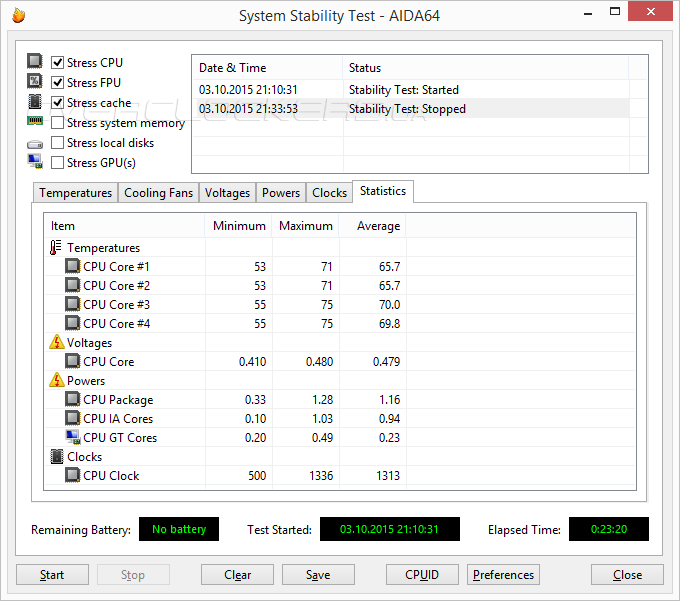Enable the Stress local disks checkbox

pyautogui.click(x=58, y=143)
